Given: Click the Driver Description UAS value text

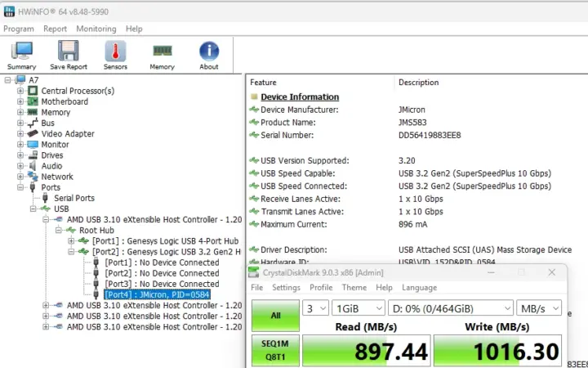Looking at the screenshot, I should [485, 249].
